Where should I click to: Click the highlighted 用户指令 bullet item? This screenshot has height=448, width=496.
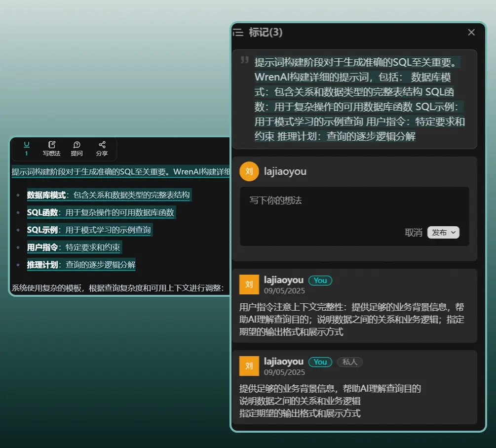coord(74,247)
